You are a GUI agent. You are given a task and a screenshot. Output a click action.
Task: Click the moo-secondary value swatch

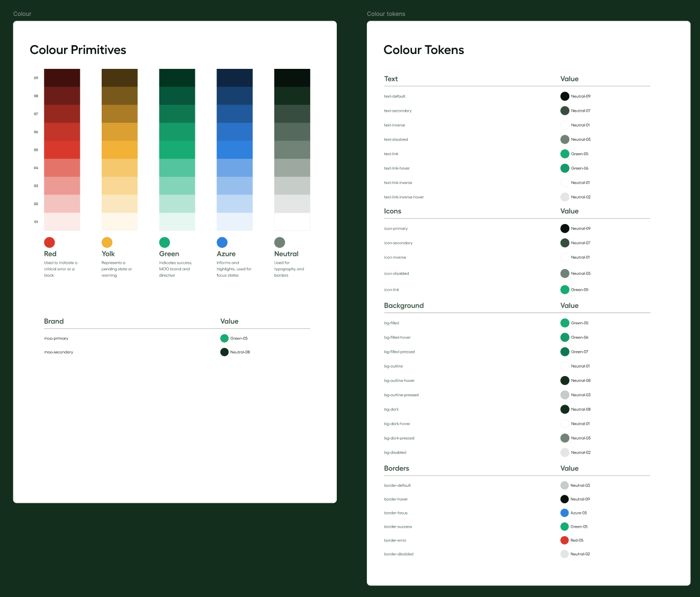point(225,352)
